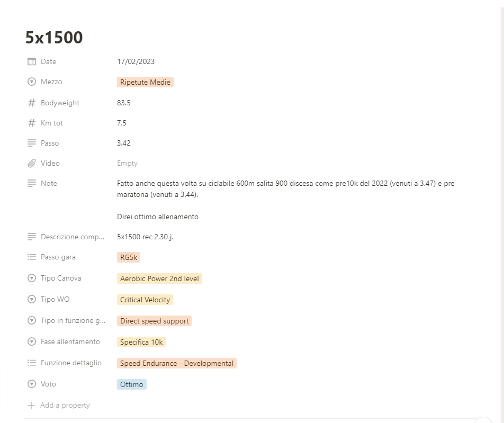
Task: Click the Tipo Canova property label
Action: tap(61, 278)
